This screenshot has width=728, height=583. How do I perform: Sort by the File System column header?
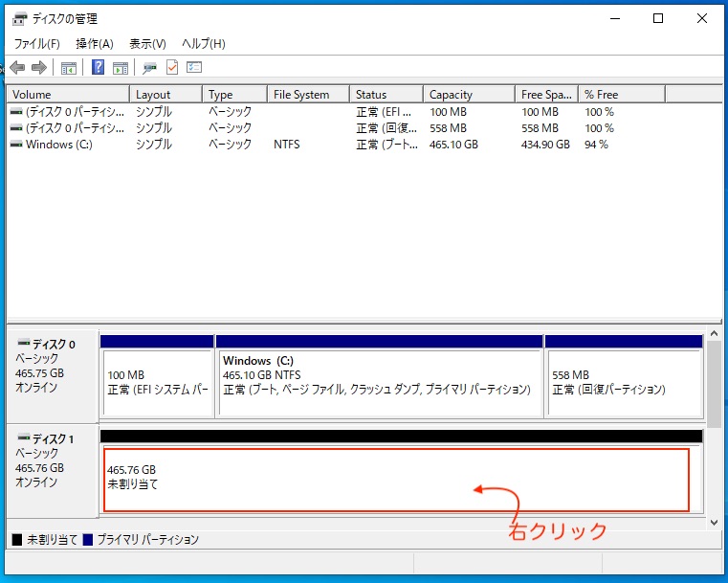[x=308, y=95]
